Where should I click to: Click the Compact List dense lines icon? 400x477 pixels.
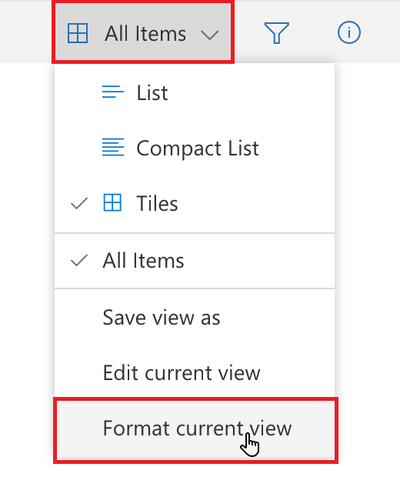pos(113,147)
